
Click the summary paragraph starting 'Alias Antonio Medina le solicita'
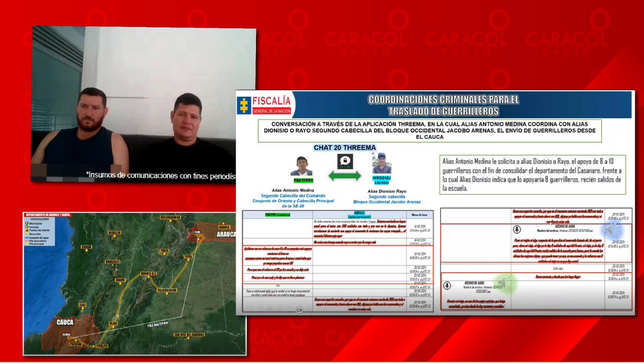[532, 174]
